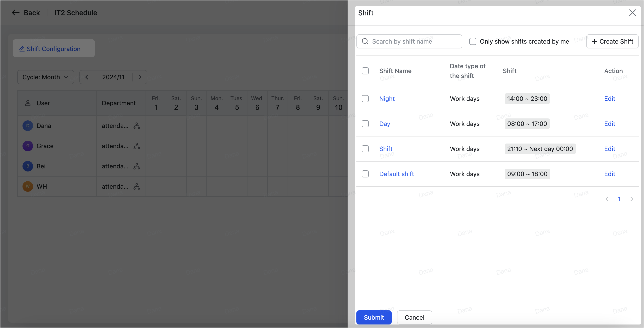This screenshot has width=644, height=328.
Task: Tick the select-all shifts header checkbox
Action: point(365,71)
